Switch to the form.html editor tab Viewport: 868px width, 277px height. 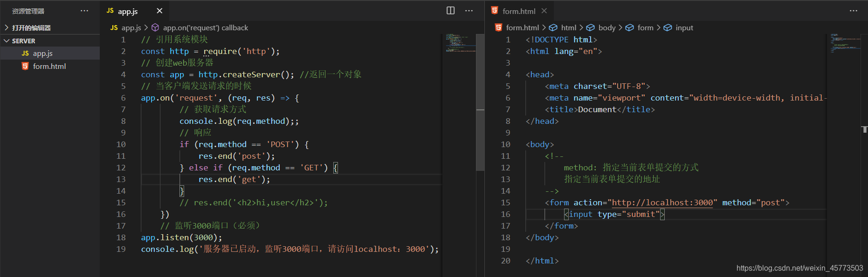519,11
